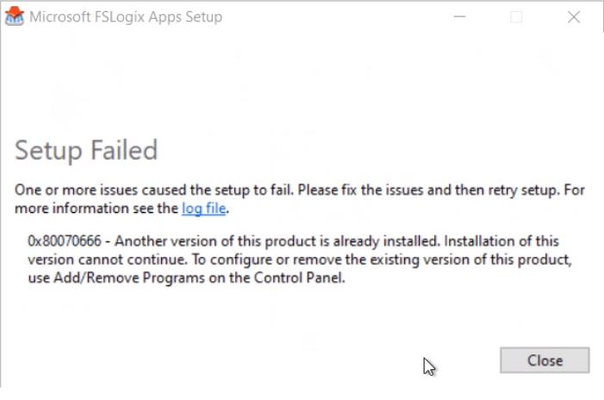Click the 'One or more issues caused' sentence
The height and width of the screenshot is (400, 604).
click(x=154, y=190)
